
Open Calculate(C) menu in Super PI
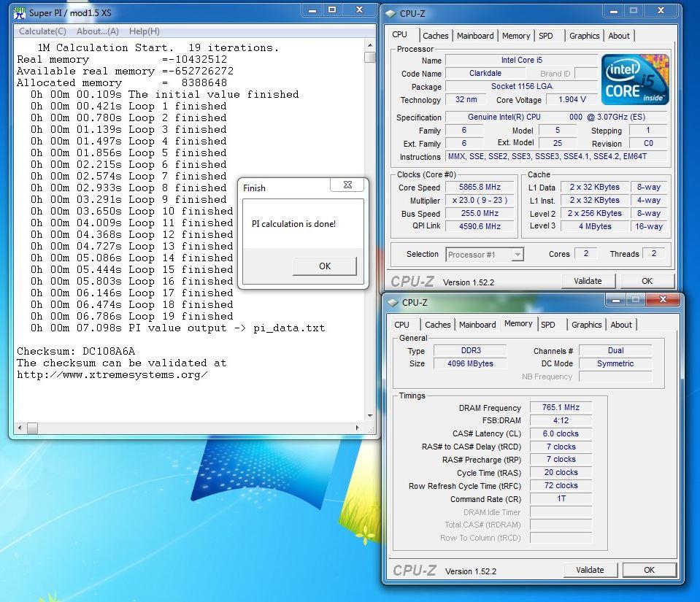[42, 31]
